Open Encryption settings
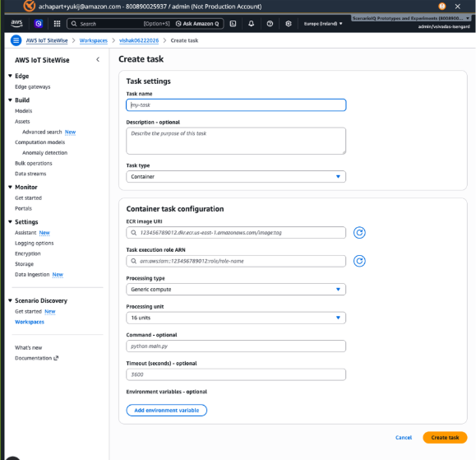 [x=28, y=253]
